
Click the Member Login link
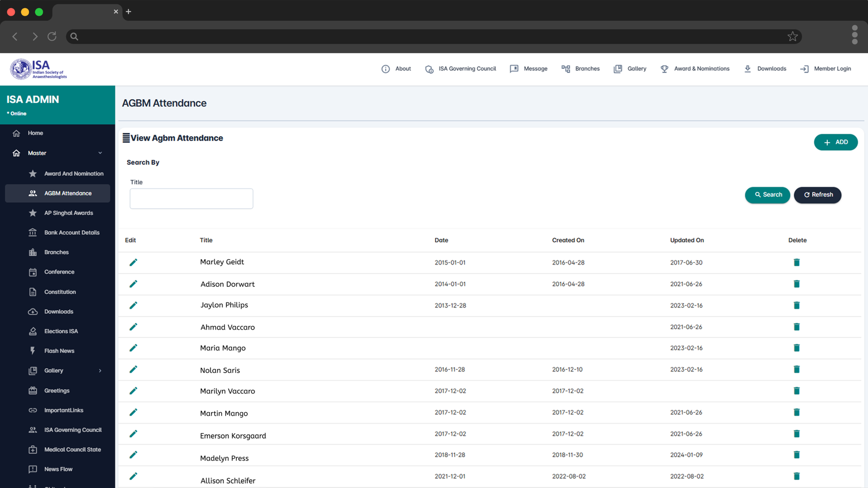pyautogui.click(x=826, y=69)
